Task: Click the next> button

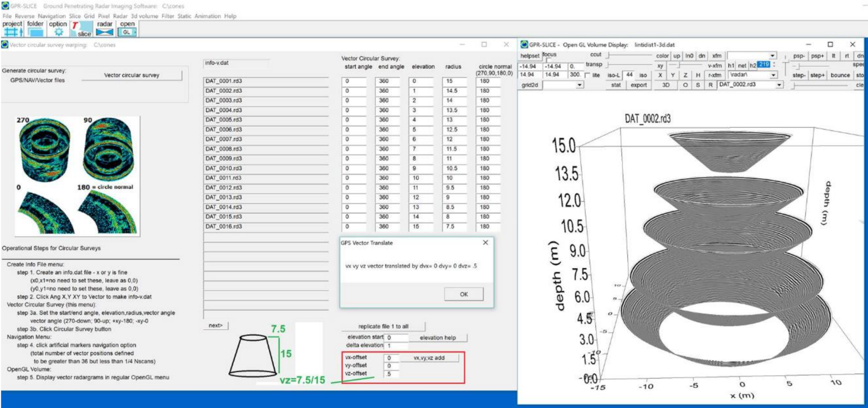Action: point(215,325)
